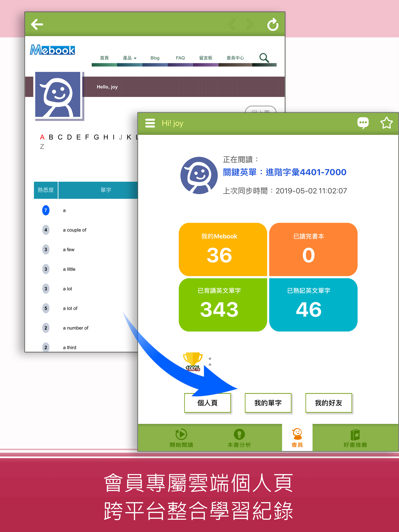Screen dimensions: 399x532
Task: Tap the 我的Mebook 36 tile
Action: 223,249
